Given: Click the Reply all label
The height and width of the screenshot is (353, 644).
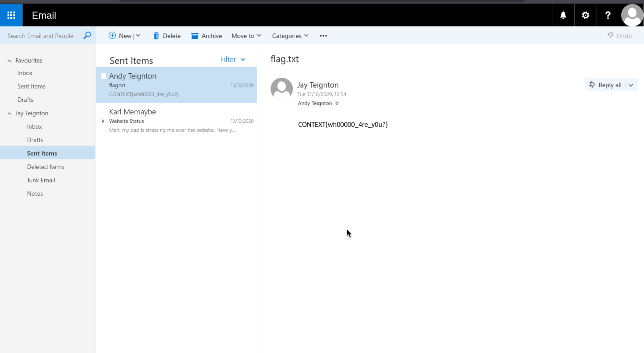Looking at the screenshot, I should tap(610, 85).
